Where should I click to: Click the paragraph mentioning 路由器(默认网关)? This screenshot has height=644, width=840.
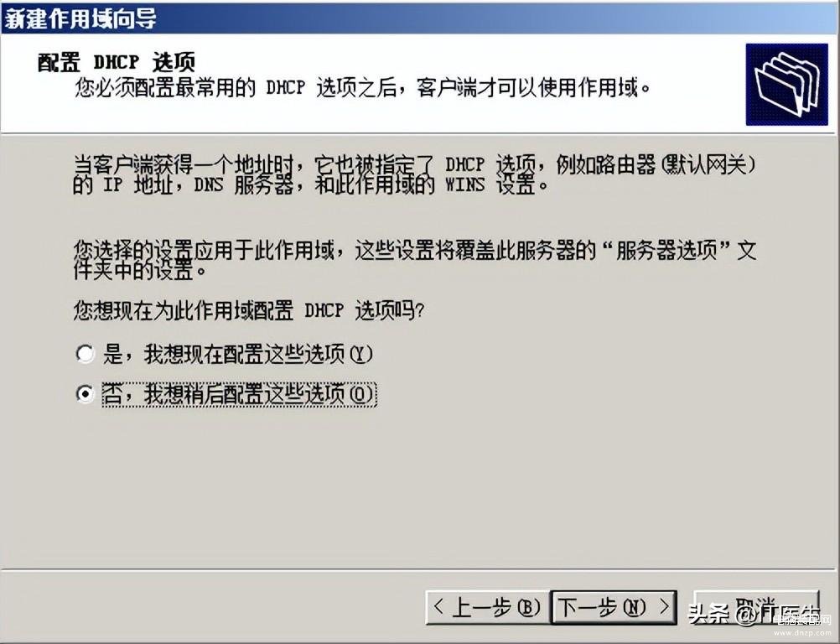click(415, 174)
